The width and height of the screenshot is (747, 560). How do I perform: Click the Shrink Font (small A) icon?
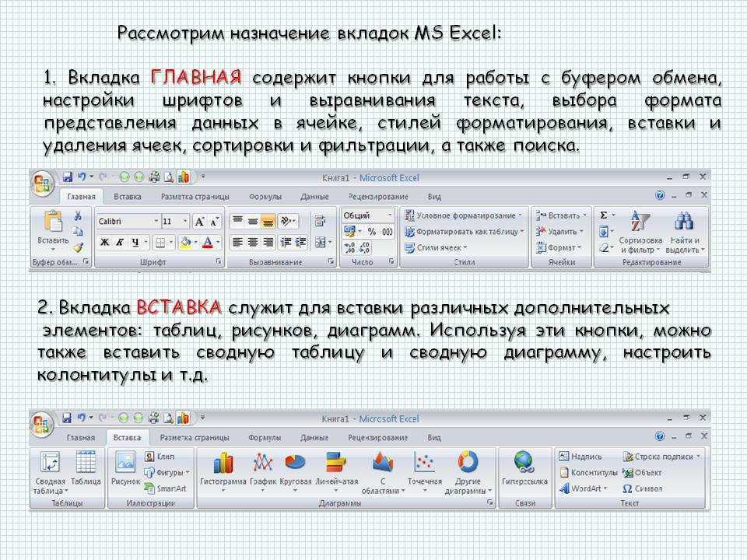tap(214, 222)
